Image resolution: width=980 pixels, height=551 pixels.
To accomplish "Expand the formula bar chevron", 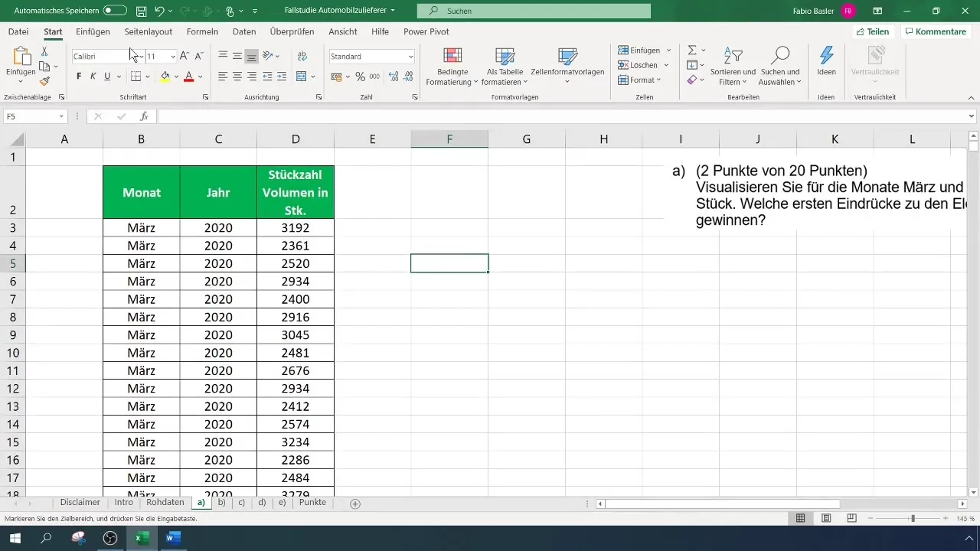I will point(972,116).
